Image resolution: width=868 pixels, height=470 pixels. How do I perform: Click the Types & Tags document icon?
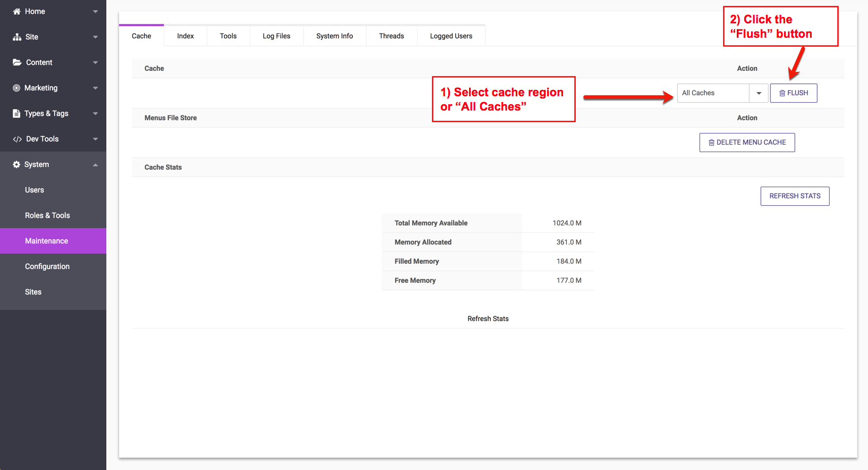coord(16,113)
